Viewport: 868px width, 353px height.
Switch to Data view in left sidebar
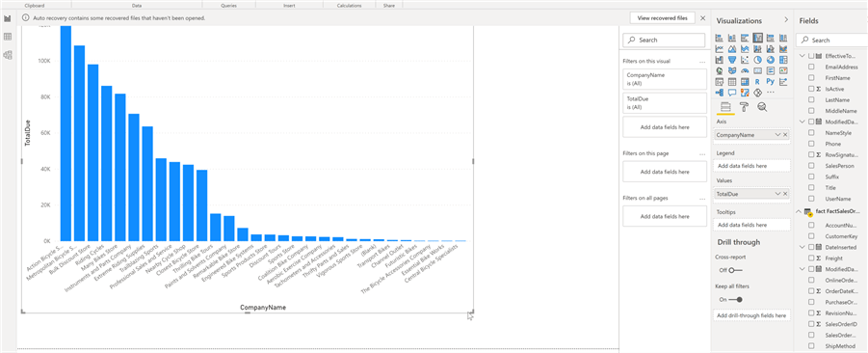(x=8, y=37)
